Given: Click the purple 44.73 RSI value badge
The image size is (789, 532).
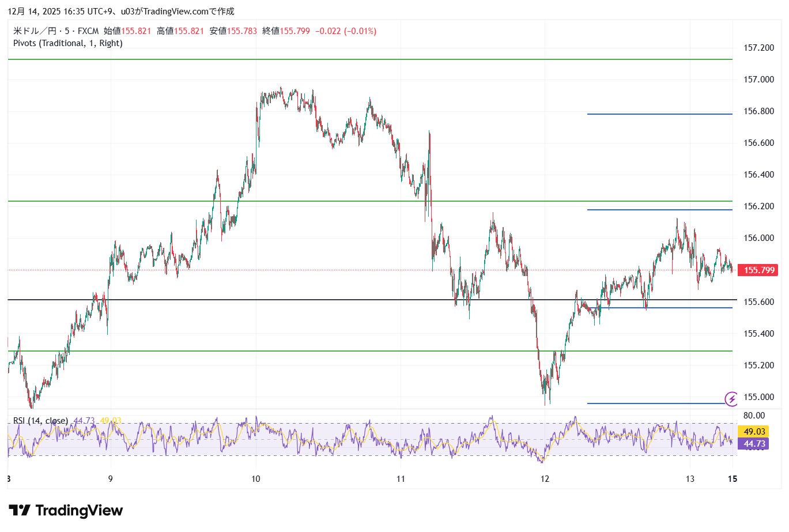Looking at the screenshot, I should tap(754, 444).
